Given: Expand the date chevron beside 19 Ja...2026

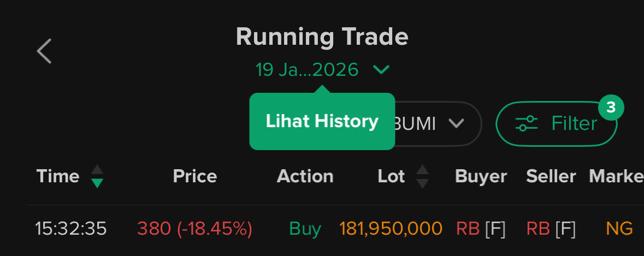Looking at the screenshot, I should click(x=381, y=69).
